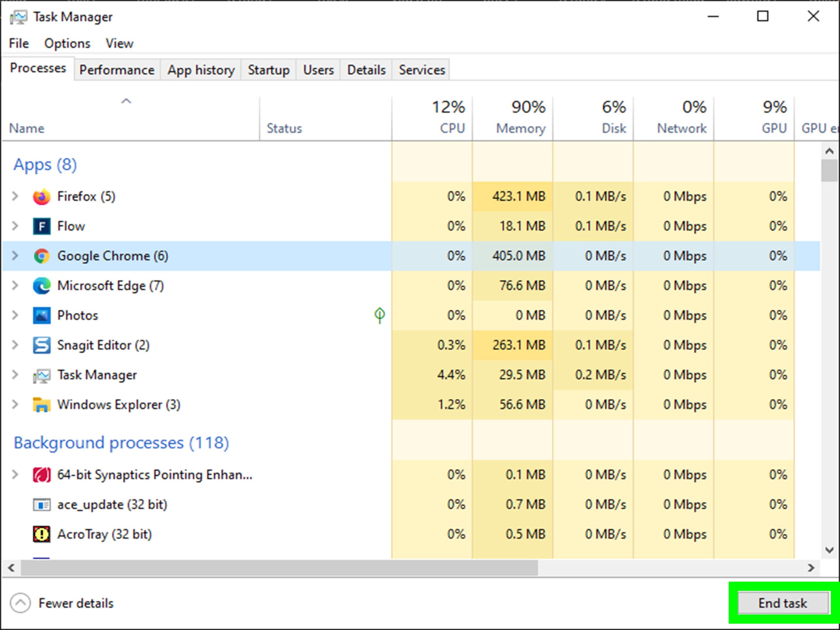Viewport: 840px width, 630px height.
Task: Open the Options menu
Action: click(x=67, y=43)
